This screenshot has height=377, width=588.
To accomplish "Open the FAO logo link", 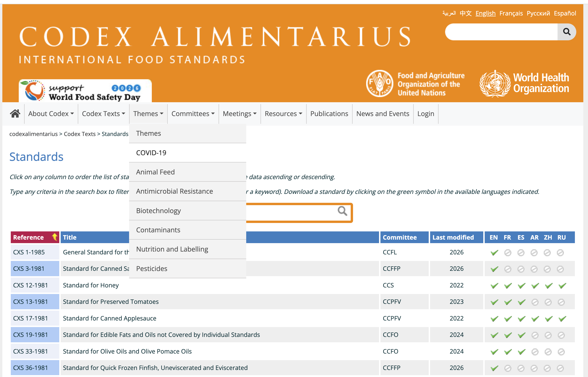I will [415, 84].
